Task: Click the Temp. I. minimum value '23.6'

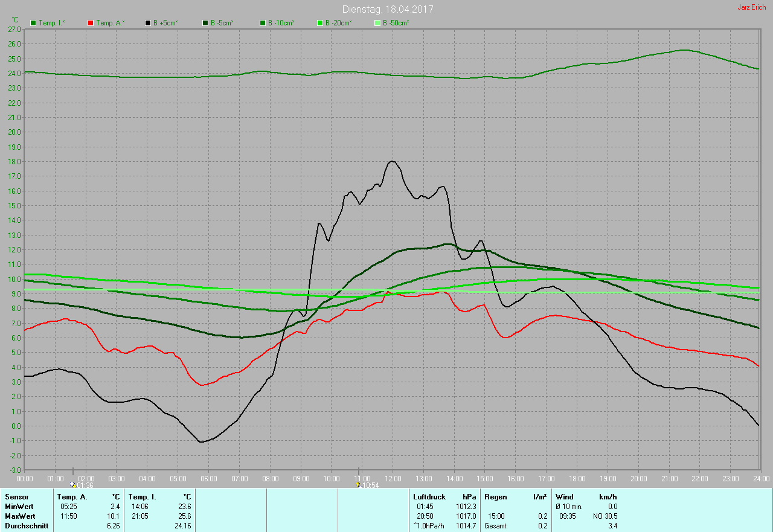Action: tap(184, 507)
